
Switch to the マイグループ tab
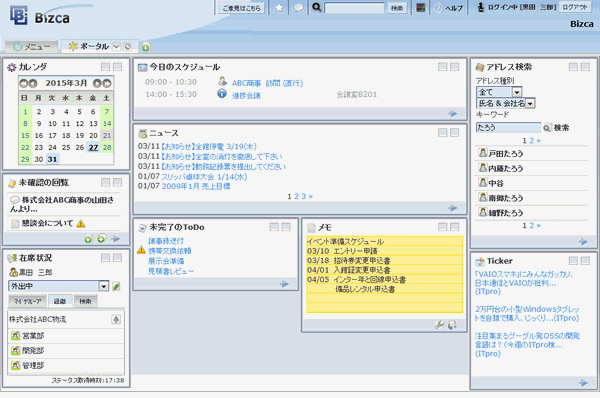28,301
